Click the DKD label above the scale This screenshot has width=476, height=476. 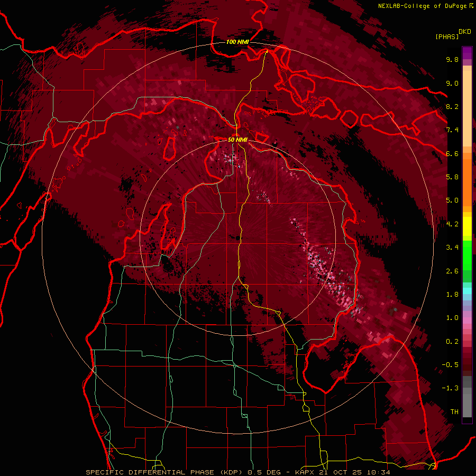pos(465,32)
